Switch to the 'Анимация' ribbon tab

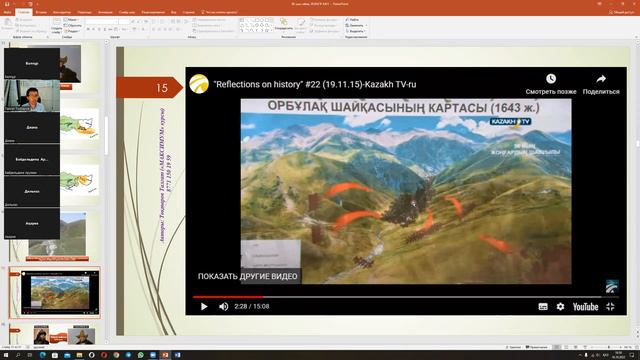pyautogui.click(x=105, y=12)
